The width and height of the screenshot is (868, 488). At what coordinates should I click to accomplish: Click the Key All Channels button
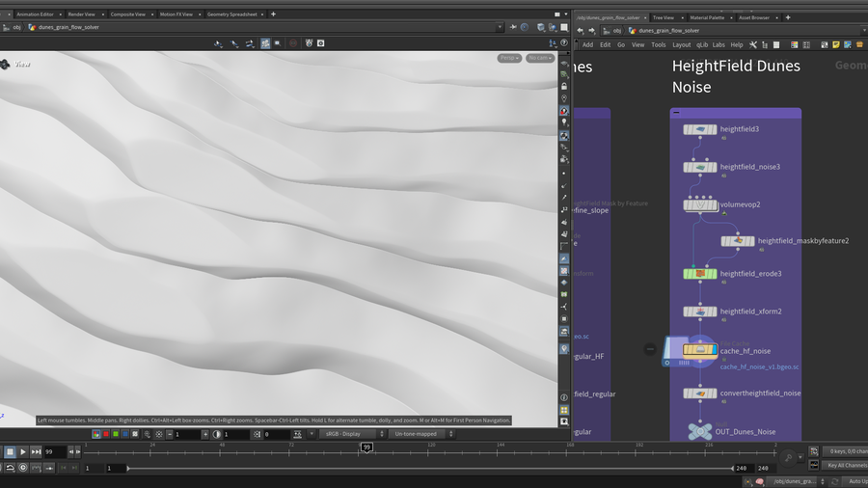845,465
